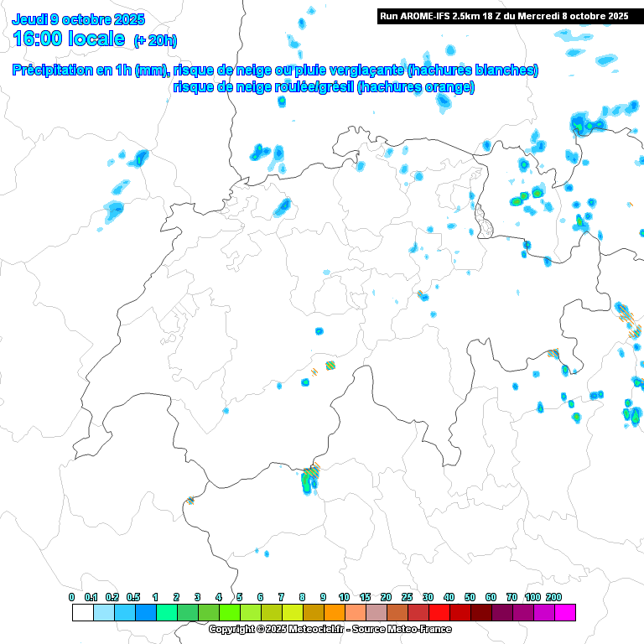
Task: Click the date heading Jeudi 9 octobre 2025
Action: point(79,19)
